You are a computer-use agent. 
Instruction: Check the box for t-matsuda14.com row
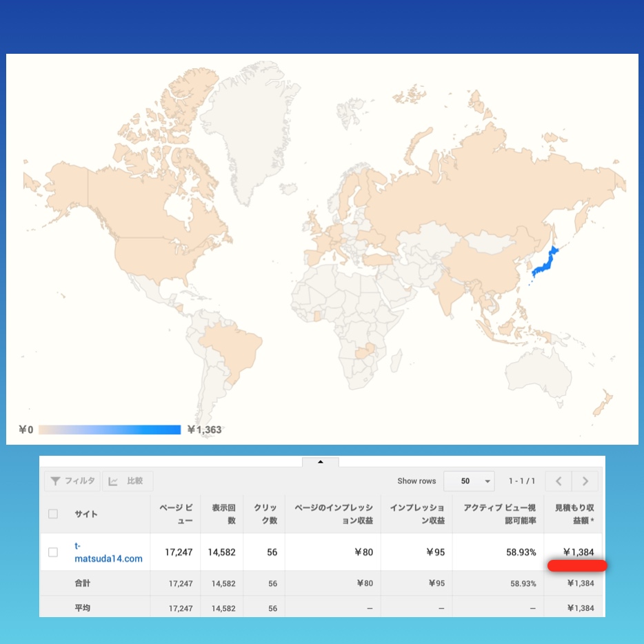point(53,552)
